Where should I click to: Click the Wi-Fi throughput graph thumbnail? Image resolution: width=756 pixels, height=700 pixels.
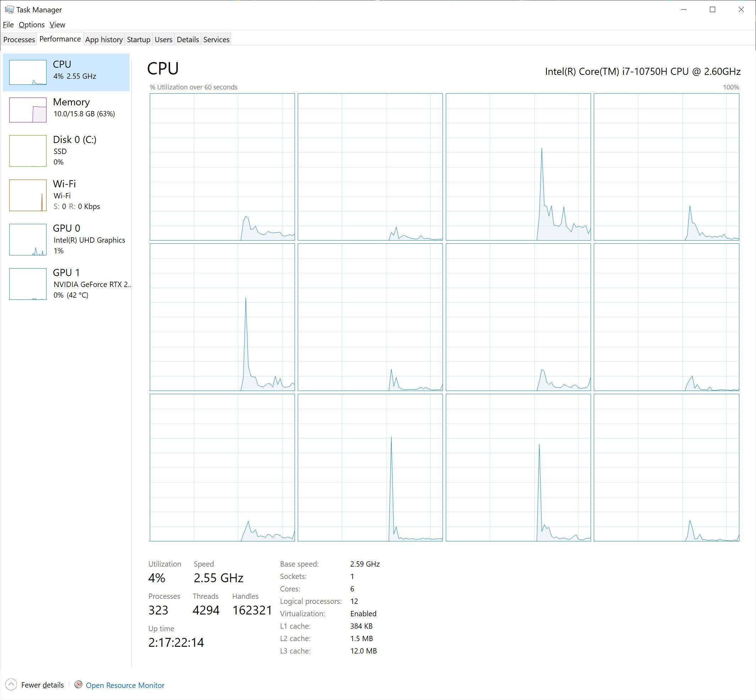(28, 195)
